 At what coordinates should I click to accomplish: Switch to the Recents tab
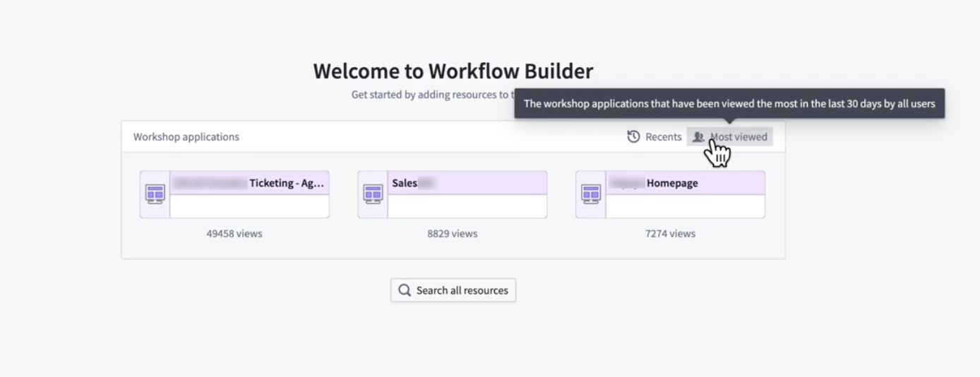click(654, 137)
